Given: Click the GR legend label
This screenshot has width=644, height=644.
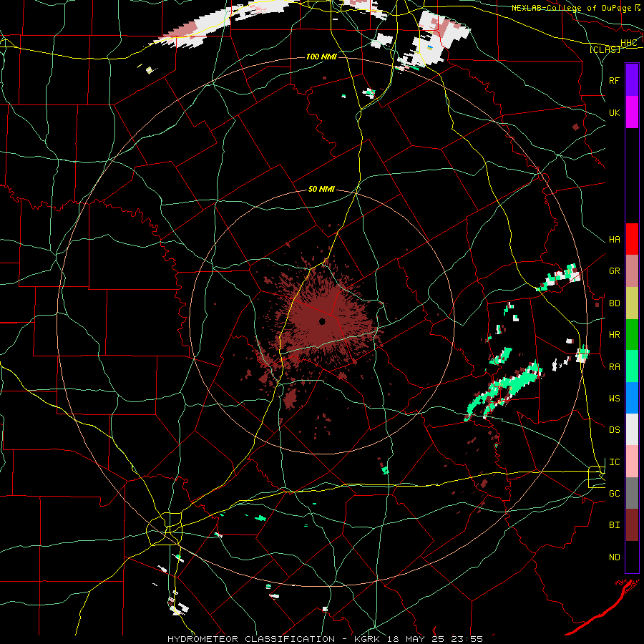Looking at the screenshot, I should pos(614,271).
